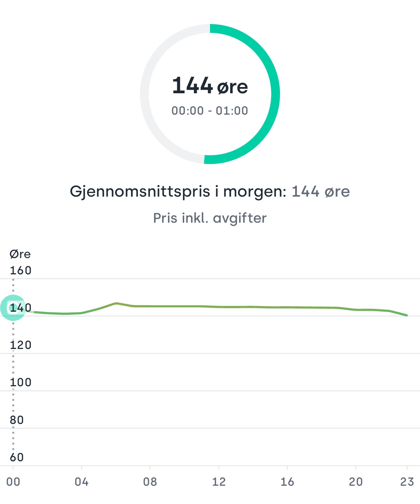Tap the 160 y-axis label

[x=21, y=270]
